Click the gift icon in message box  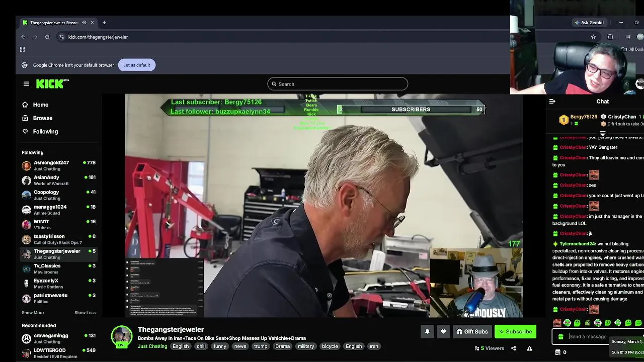tap(560, 337)
